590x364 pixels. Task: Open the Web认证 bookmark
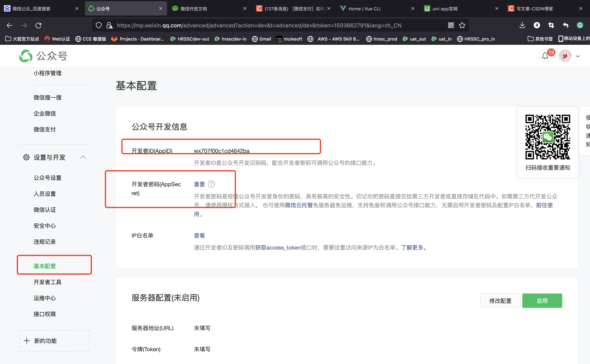click(57, 39)
